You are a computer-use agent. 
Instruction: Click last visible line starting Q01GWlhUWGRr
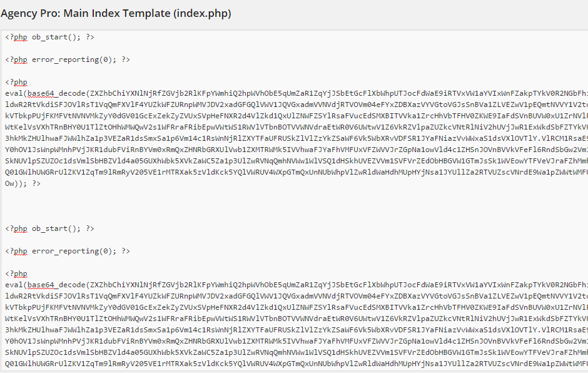tap(297, 364)
